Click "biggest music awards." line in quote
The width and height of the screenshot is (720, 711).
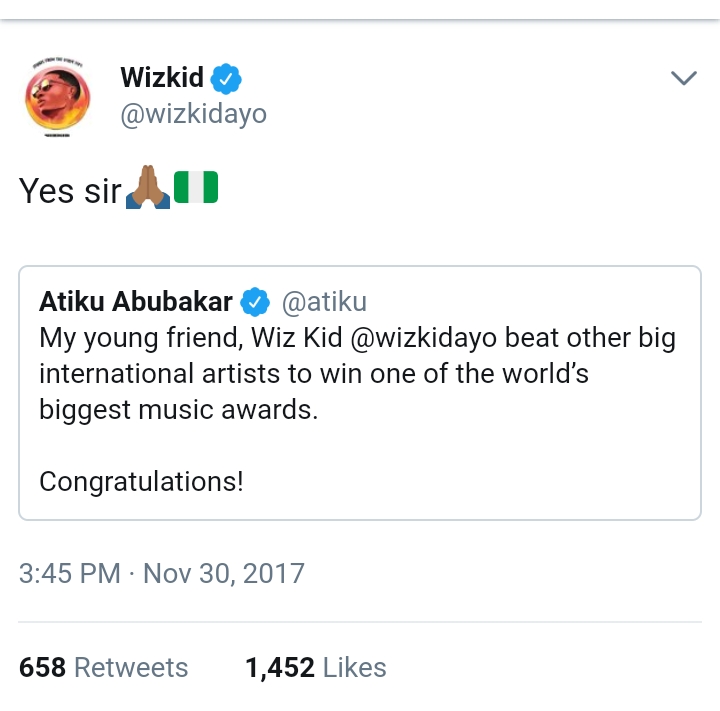pyautogui.click(x=178, y=410)
